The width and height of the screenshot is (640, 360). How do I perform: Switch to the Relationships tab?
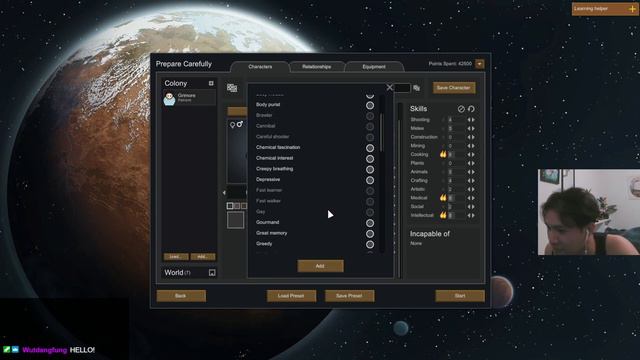tap(316, 67)
